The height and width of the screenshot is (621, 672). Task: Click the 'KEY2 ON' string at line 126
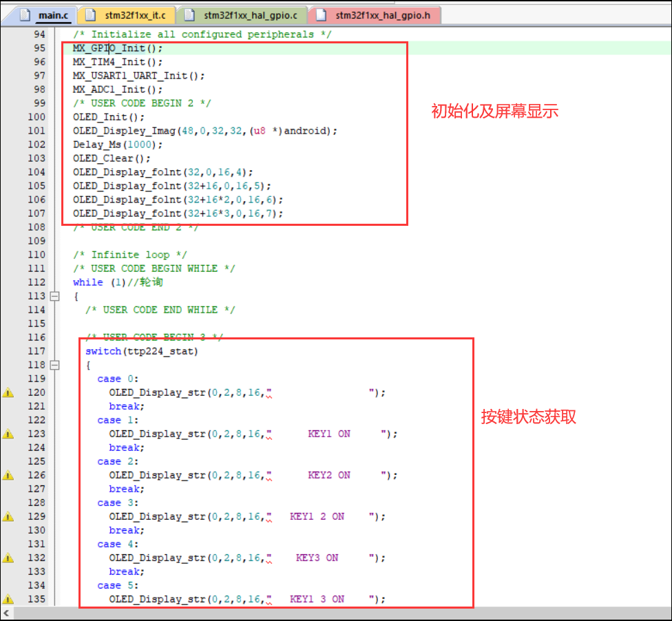click(x=329, y=475)
